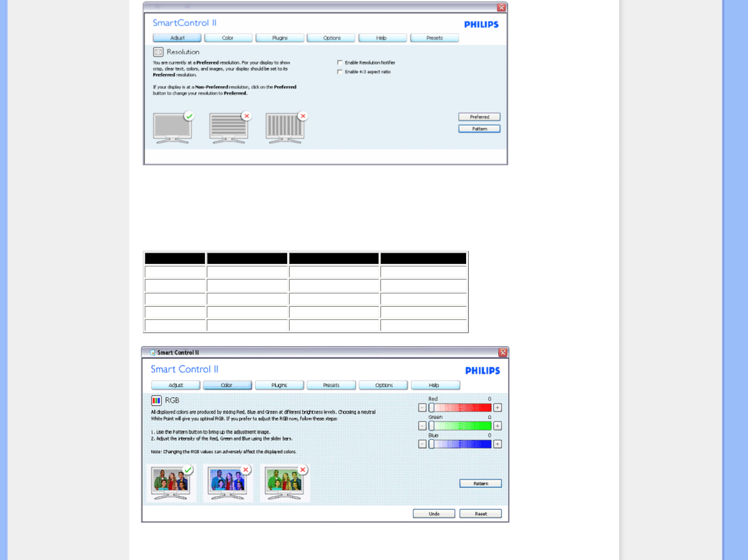Switch to the Help tab in the RGB window
The image size is (748, 560).
click(435, 385)
